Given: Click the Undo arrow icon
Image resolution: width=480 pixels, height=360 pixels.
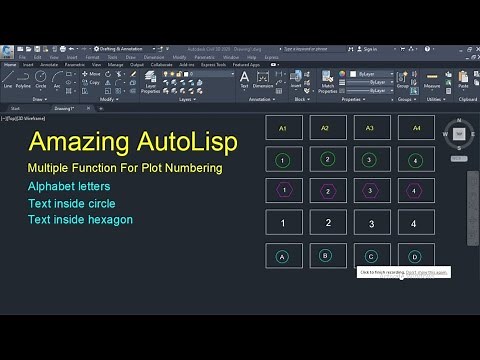Looking at the screenshot, I should click(71, 49).
